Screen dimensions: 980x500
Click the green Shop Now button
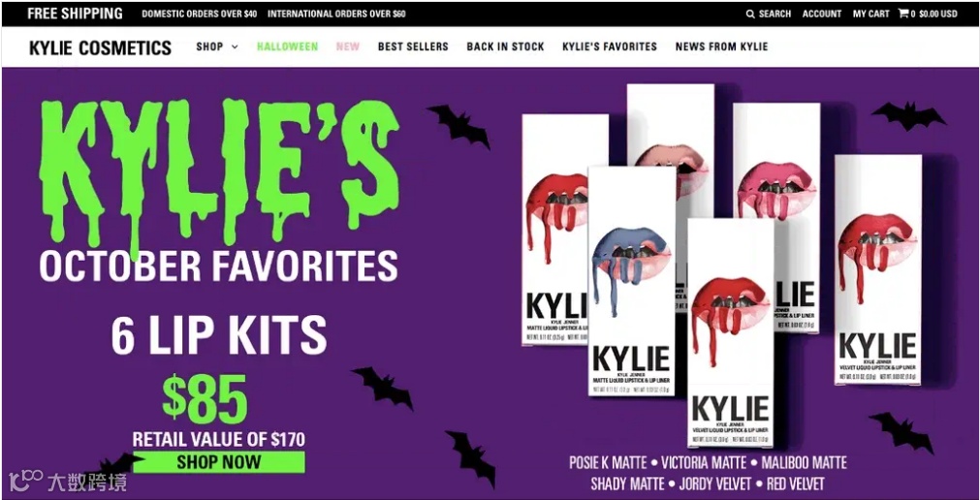(x=219, y=462)
